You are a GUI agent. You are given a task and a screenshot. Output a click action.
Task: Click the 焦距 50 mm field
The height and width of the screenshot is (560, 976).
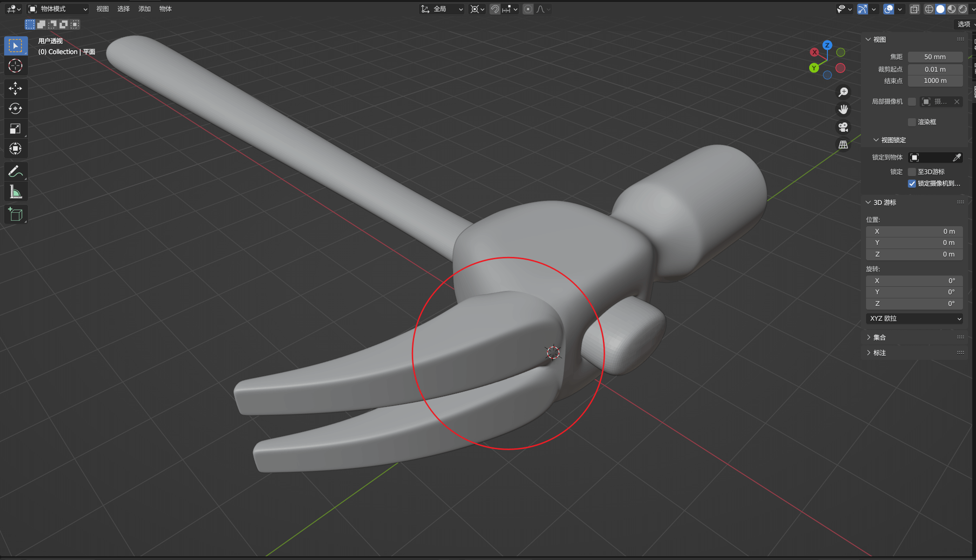[x=935, y=57]
